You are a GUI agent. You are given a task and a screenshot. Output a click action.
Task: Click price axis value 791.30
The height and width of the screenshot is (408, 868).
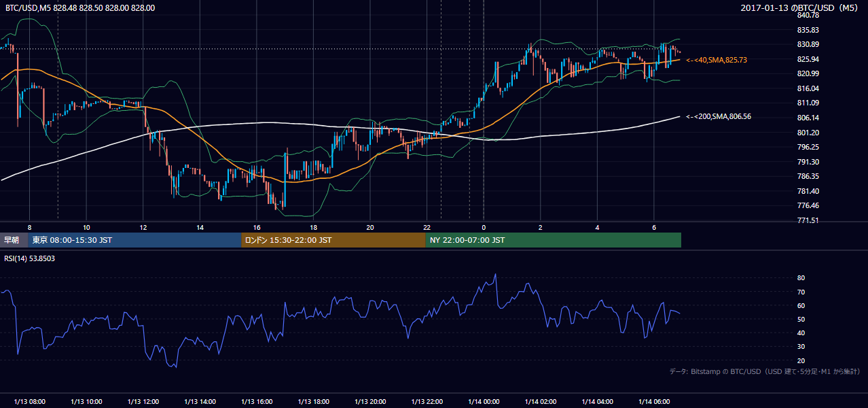click(808, 162)
